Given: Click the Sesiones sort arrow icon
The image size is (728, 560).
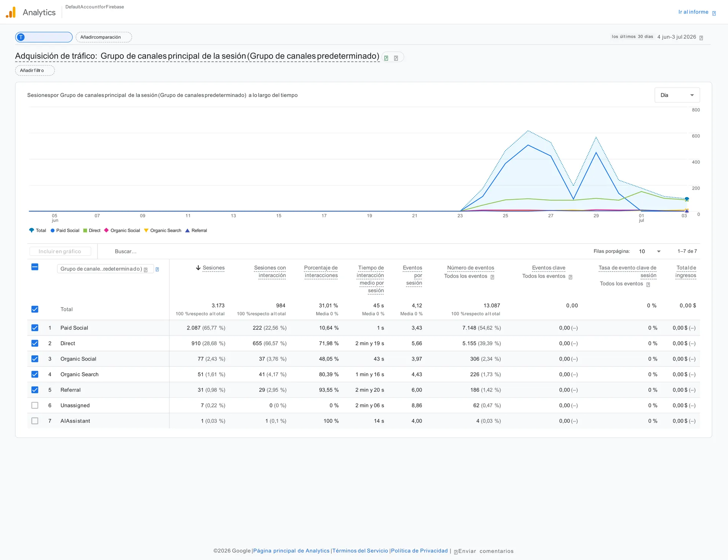Looking at the screenshot, I should tap(198, 268).
